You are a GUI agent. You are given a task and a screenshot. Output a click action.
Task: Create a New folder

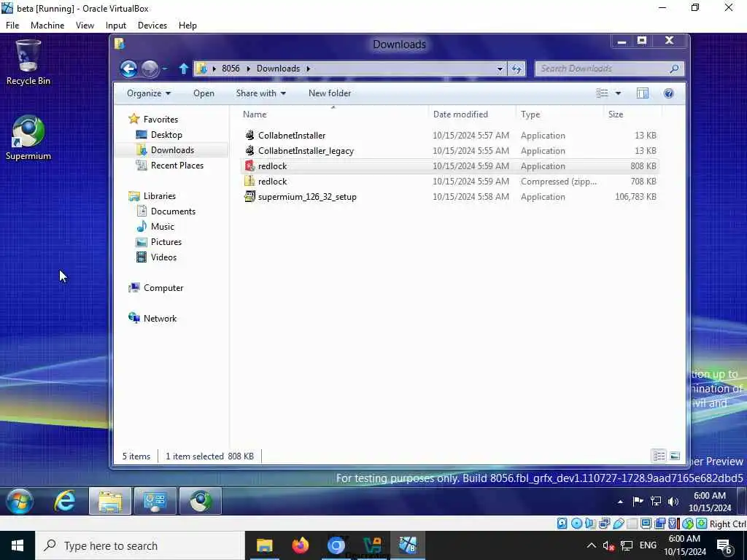pyautogui.click(x=330, y=93)
